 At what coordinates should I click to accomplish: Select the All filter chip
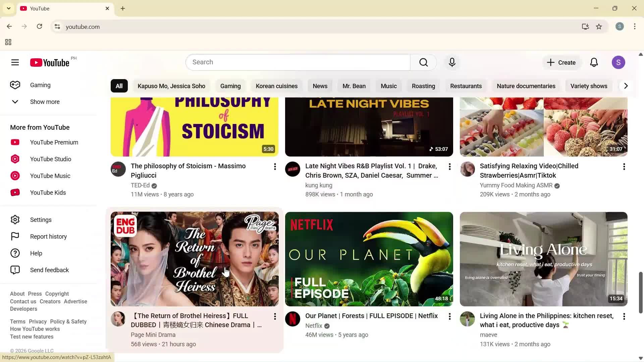pos(119,86)
